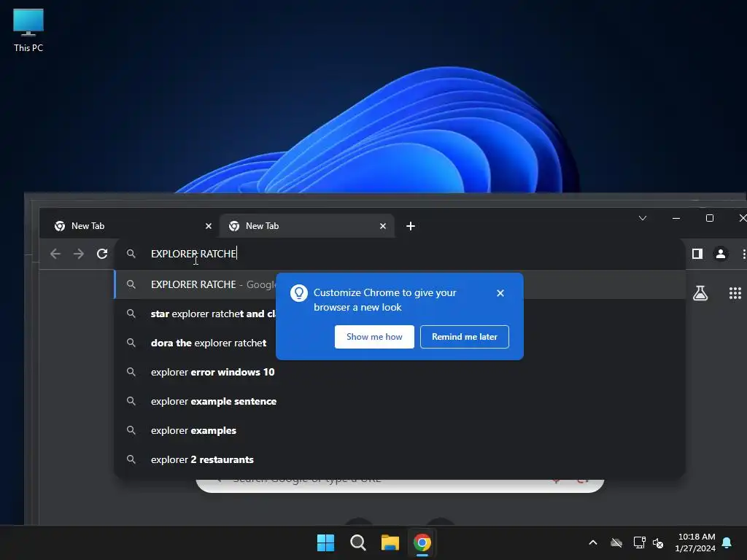Open Windows Start menu
This screenshot has height=560, width=747.
pos(326,542)
